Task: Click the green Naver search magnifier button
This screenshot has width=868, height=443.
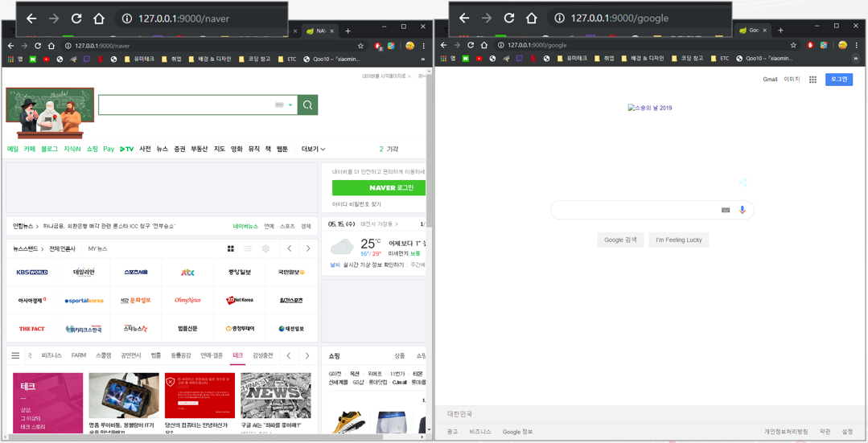Action: tap(307, 105)
